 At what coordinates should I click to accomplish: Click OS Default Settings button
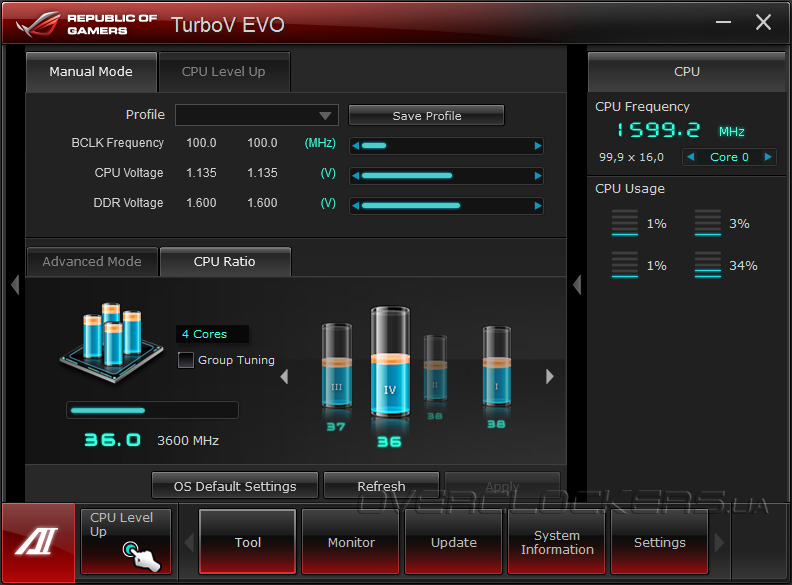click(235, 486)
